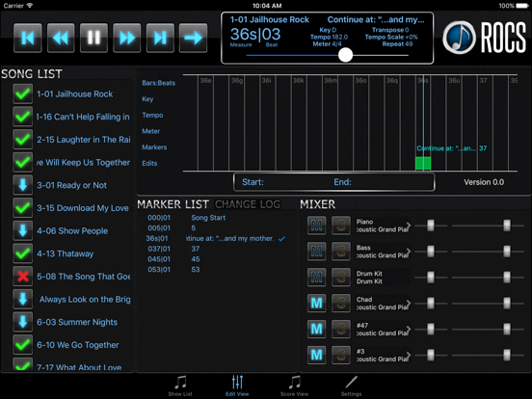Switch to the CHANGE LOG tab
The height and width of the screenshot is (399, 532).
[248, 204]
